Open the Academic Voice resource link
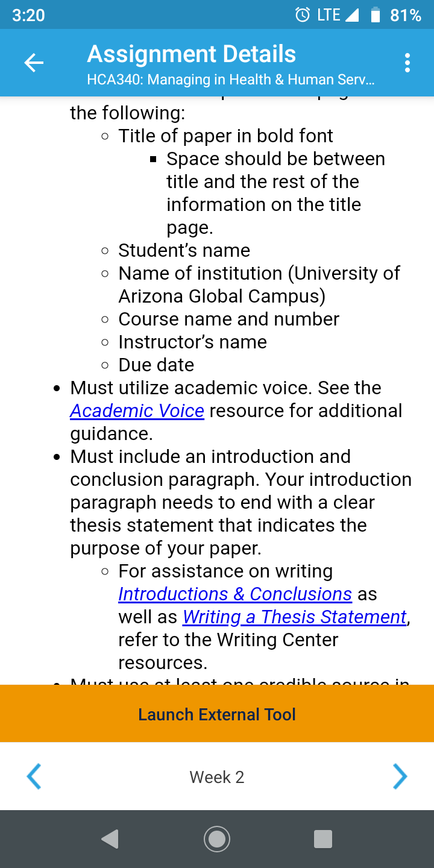Image resolution: width=434 pixels, height=868 pixels. pos(137,411)
